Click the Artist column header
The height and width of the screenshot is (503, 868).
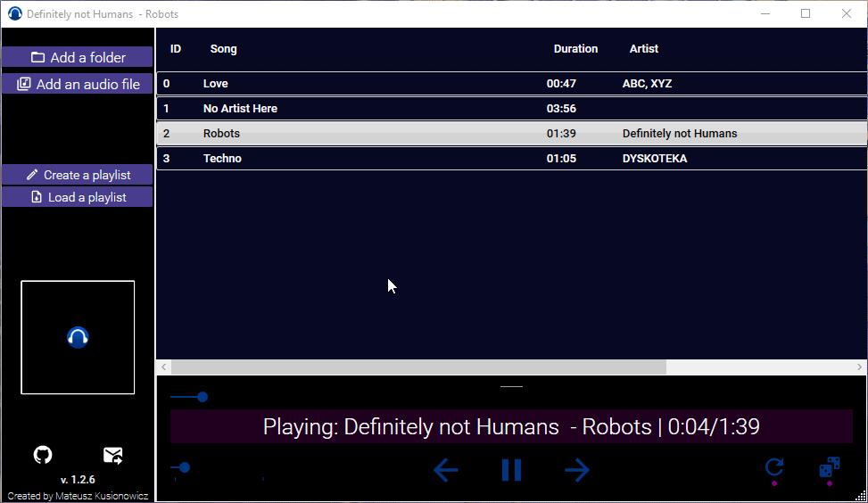coord(644,49)
